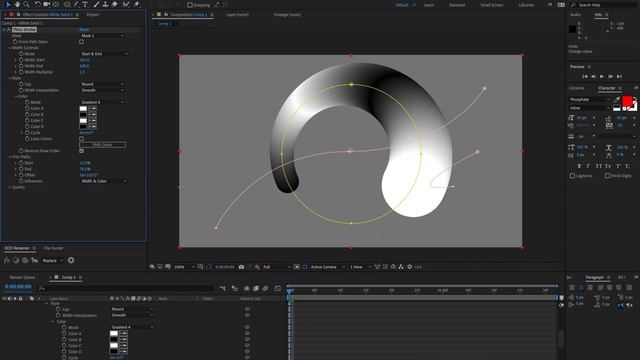Screen dimensions: 640x360
Task: Play the preview
Action: point(602,76)
